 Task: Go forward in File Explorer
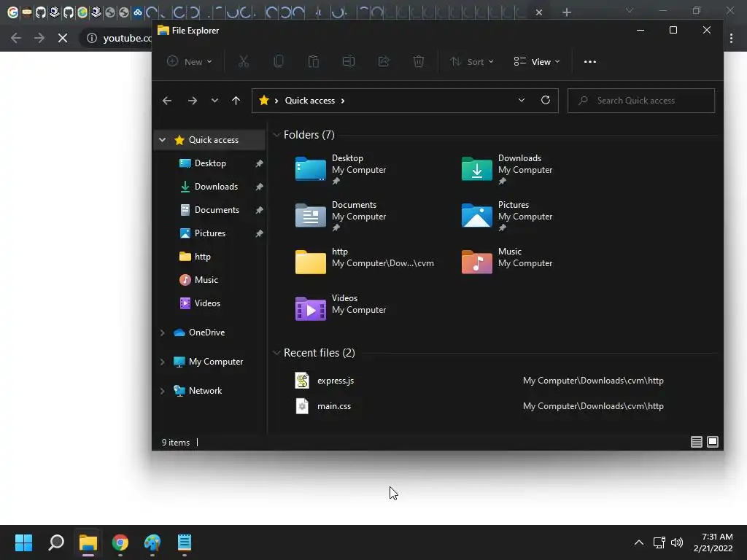coord(193,101)
